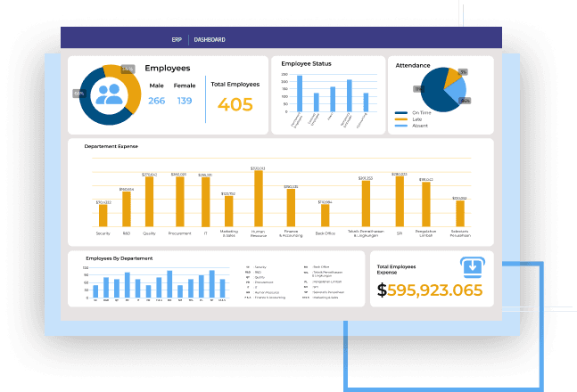Click the Male count 266
Image resolution: width=577 pixels, height=392 pixels.
[156, 101]
